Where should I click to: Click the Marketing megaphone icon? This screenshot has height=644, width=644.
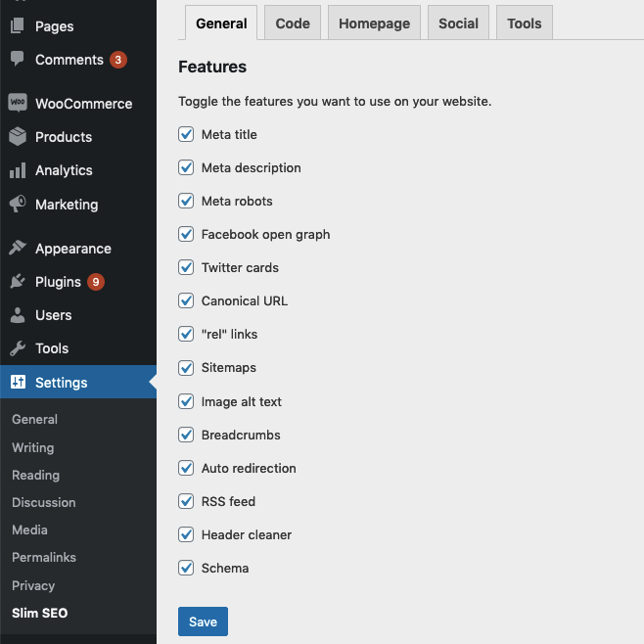18,204
